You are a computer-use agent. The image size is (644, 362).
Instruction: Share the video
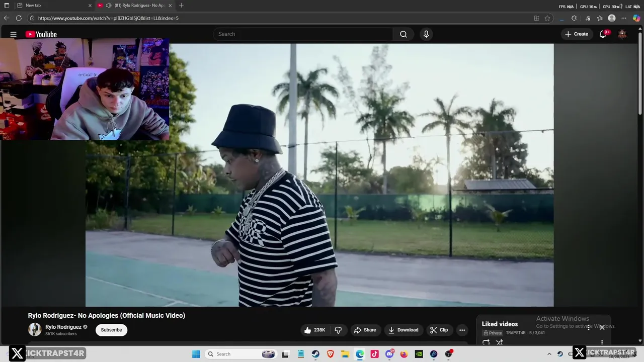[365, 330]
